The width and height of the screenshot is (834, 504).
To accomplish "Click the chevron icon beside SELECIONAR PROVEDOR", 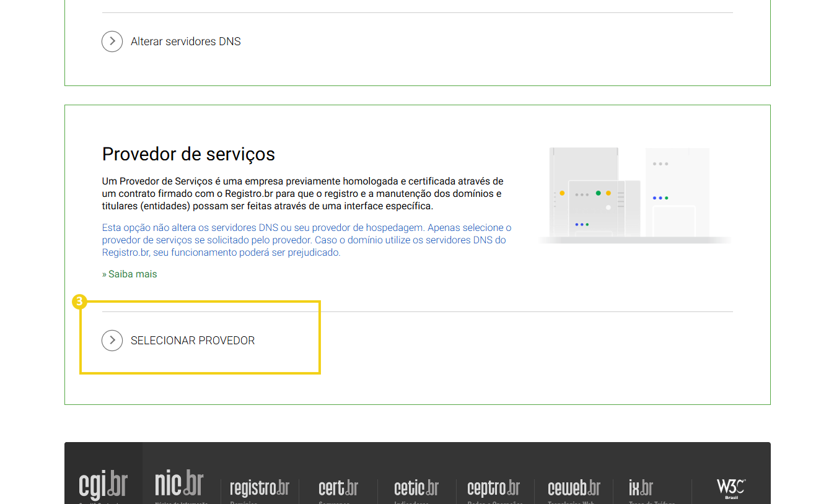I will (112, 341).
